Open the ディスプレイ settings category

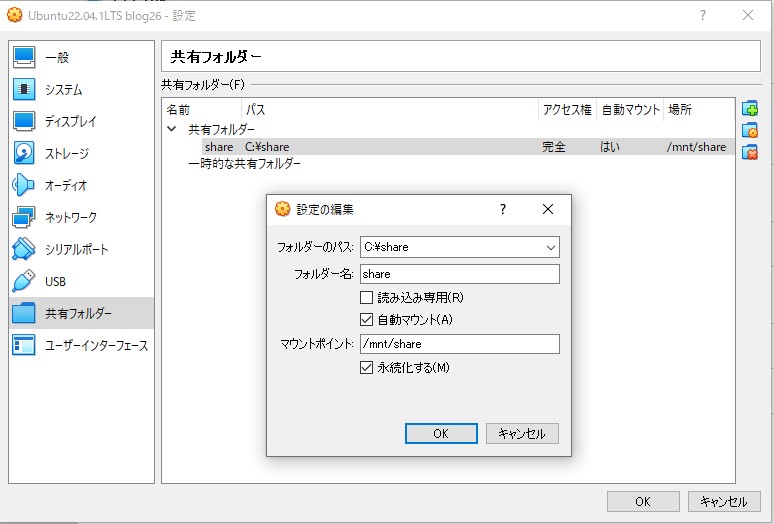pos(81,121)
